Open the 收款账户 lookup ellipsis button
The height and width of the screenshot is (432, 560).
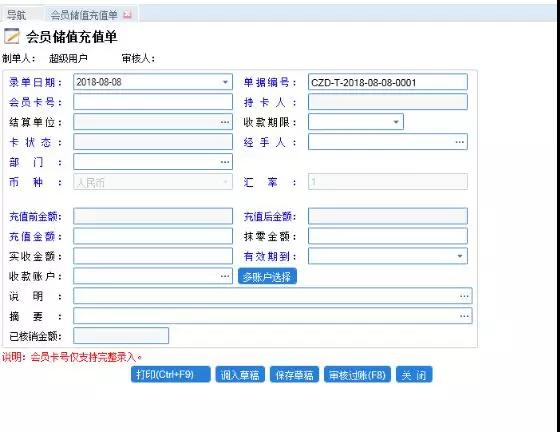[225, 276]
